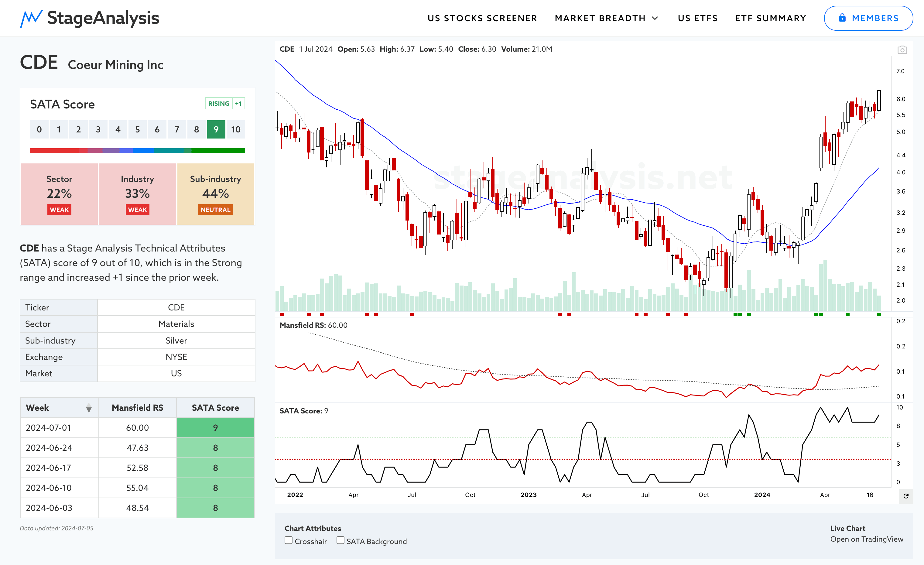Click the Materials sector value cell

point(176,324)
